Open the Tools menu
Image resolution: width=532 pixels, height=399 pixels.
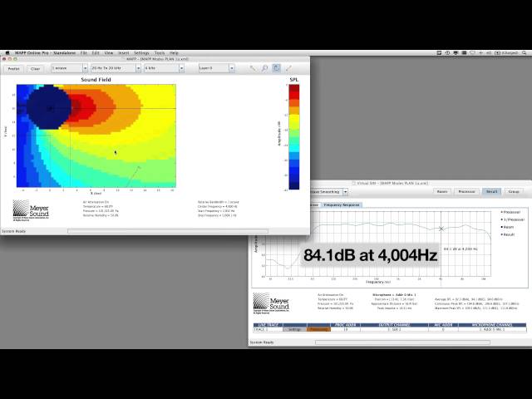point(160,53)
